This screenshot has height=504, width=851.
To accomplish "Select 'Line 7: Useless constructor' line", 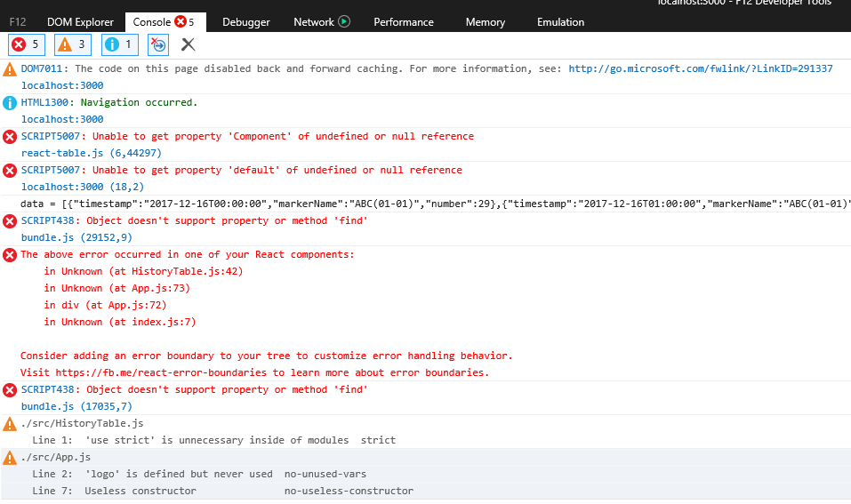I will point(222,491).
